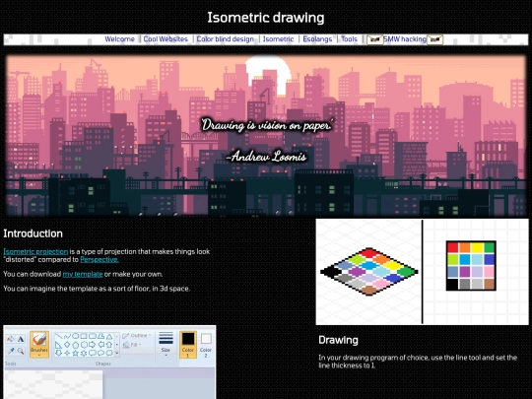Select the Four-point star shape
Viewport: 532px width, 399px height.
point(67,353)
